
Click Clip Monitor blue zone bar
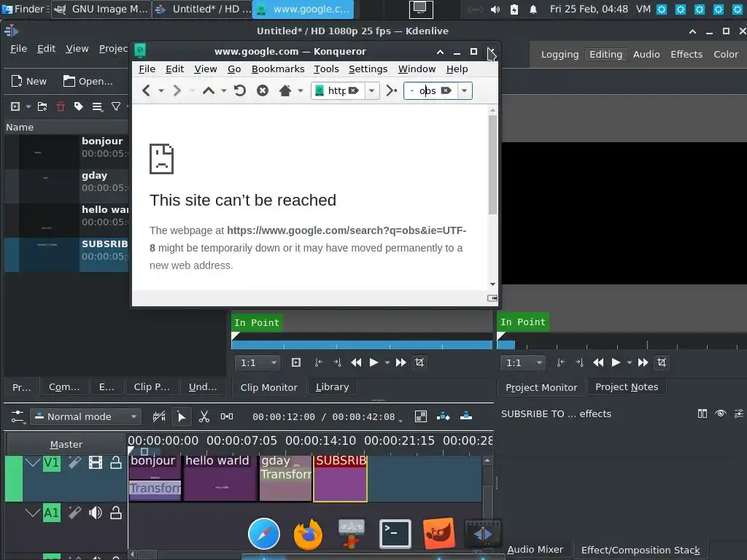[x=362, y=345]
